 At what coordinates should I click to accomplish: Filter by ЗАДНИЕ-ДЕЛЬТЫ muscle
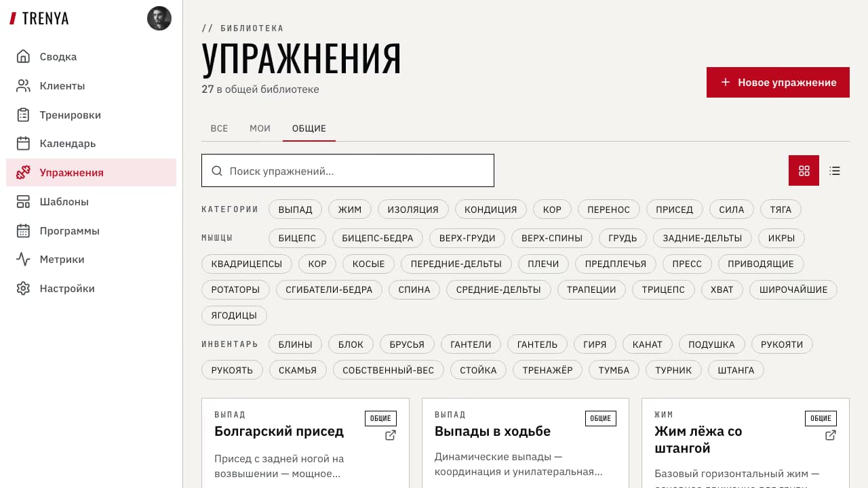[x=702, y=238]
